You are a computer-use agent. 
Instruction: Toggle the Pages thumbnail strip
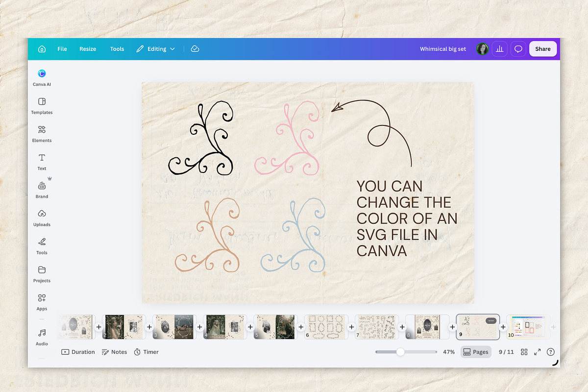pyautogui.click(x=476, y=352)
